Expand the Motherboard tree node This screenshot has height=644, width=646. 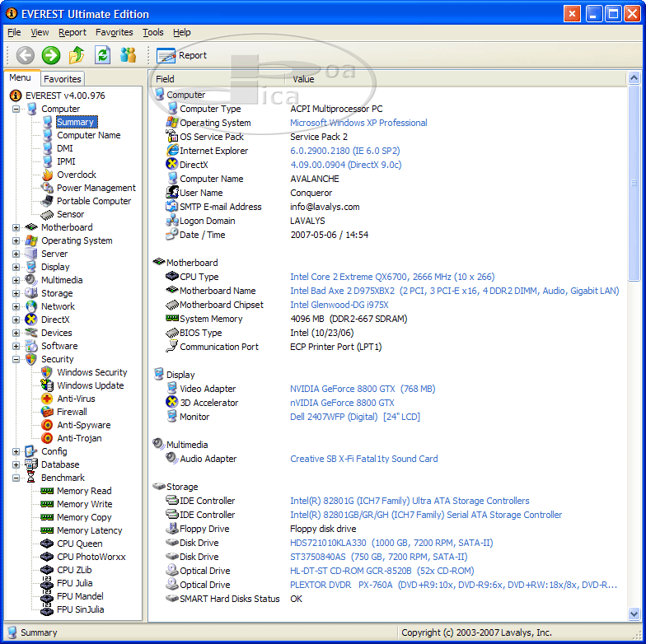click(x=16, y=227)
